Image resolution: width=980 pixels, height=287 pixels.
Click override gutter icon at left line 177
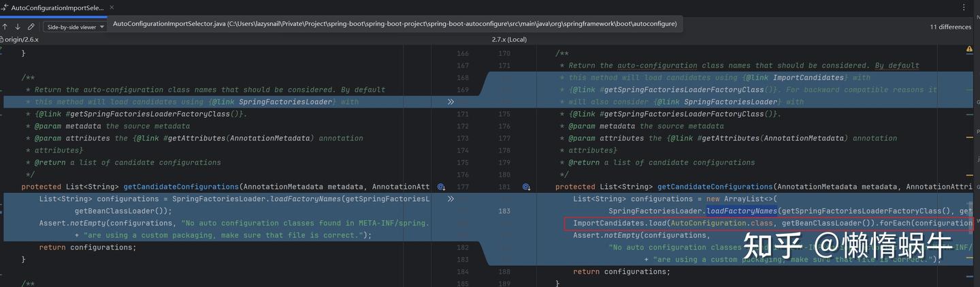pos(441,187)
